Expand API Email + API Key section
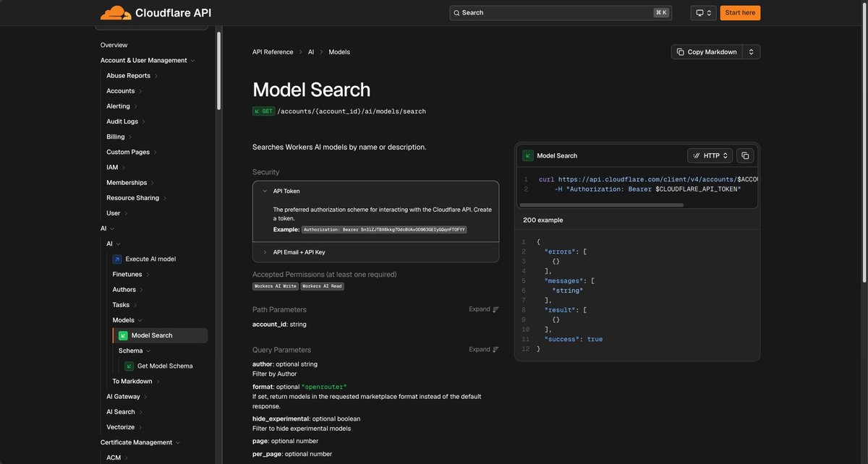 [x=375, y=252]
